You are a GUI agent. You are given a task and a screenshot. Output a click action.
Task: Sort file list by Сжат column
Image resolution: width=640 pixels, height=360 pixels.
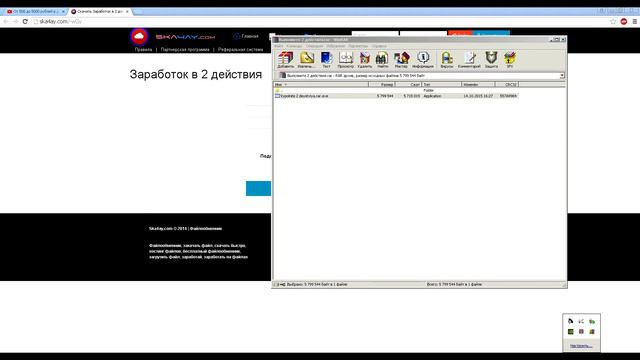409,84
